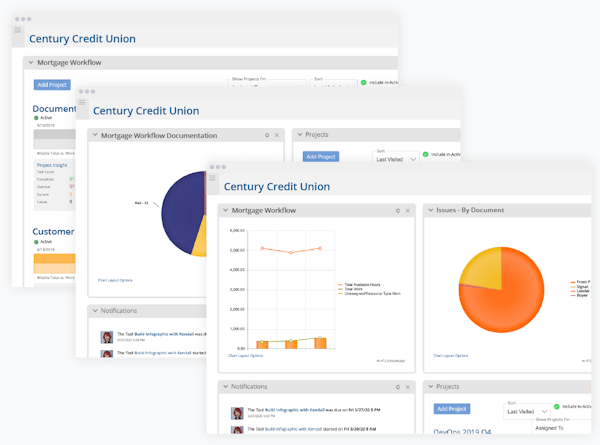Click Add Project button in middle window
Image resolution: width=600 pixels, height=445 pixels.
click(321, 156)
